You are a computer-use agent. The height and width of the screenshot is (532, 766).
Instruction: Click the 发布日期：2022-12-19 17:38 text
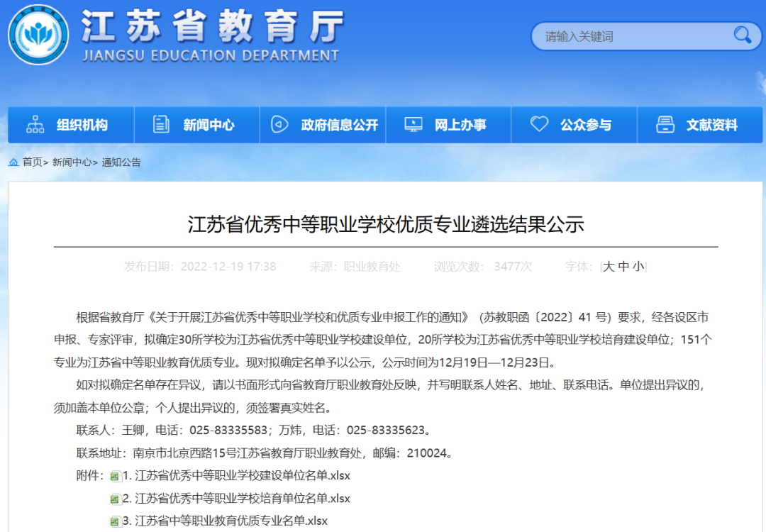click(x=200, y=266)
